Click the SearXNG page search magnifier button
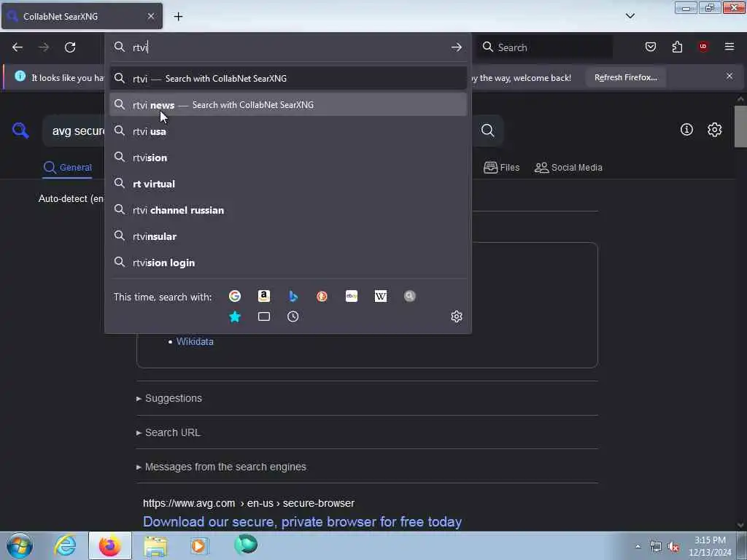Screen dimensions: 747x560 click(488, 130)
